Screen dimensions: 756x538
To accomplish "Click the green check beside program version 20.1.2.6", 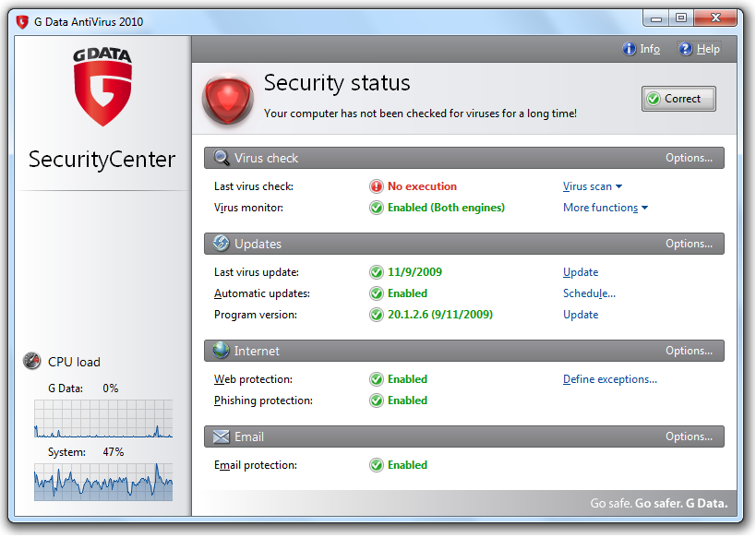I will (376, 315).
